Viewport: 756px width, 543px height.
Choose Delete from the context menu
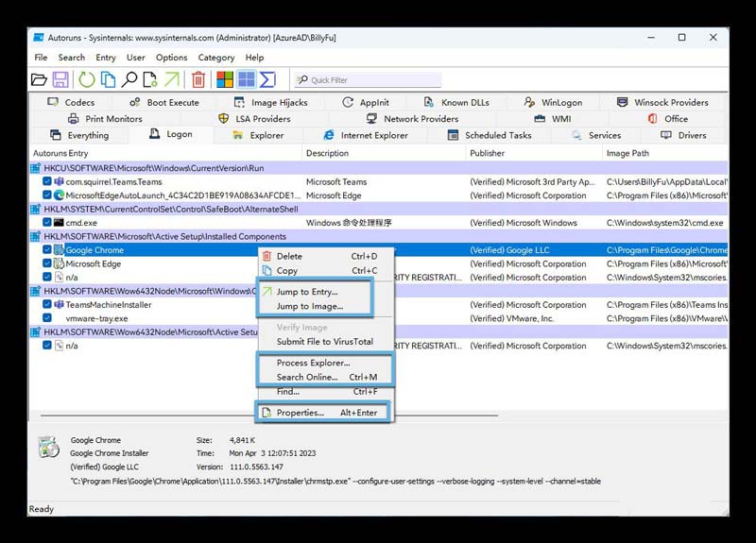click(x=326, y=256)
